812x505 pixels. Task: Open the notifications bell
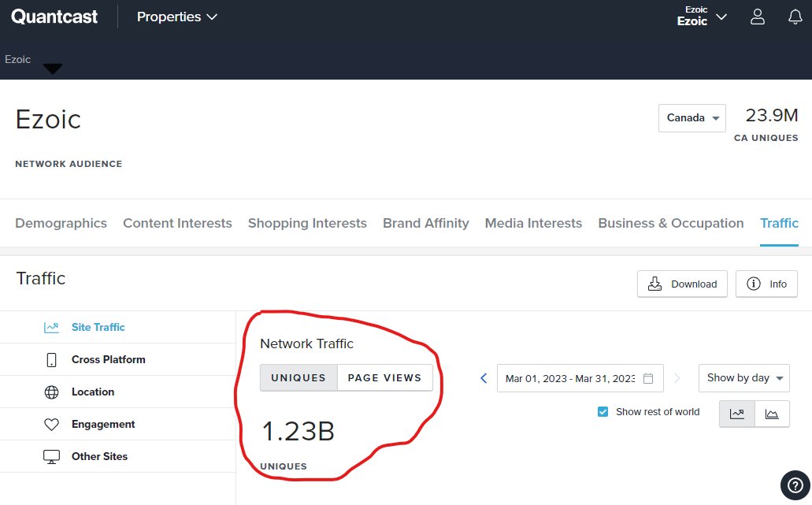(795, 17)
